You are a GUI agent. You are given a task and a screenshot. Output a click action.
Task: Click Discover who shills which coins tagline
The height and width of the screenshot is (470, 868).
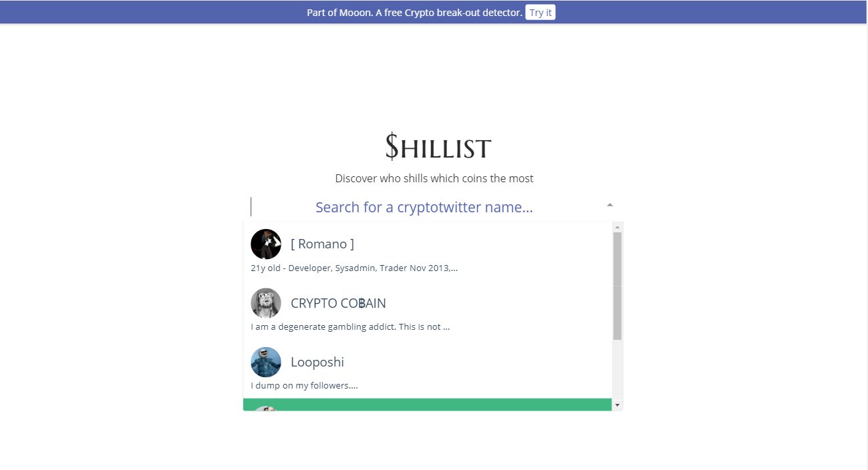tap(434, 178)
